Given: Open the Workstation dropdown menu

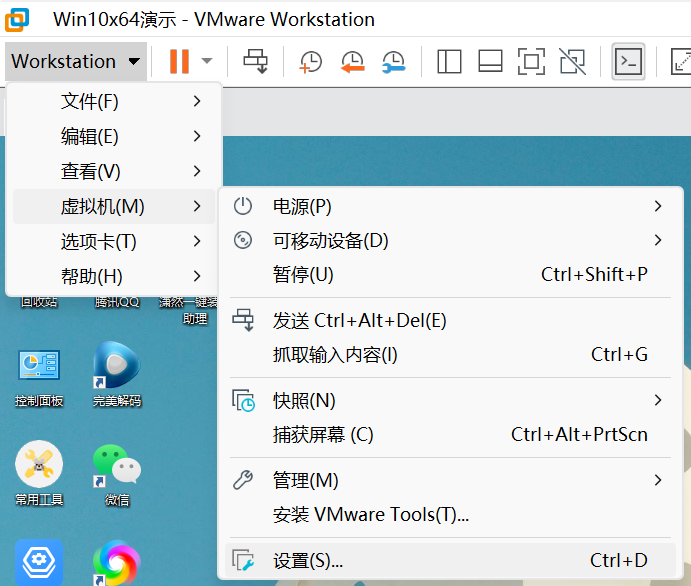Looking at the screenshot, I should pos(76,61).
